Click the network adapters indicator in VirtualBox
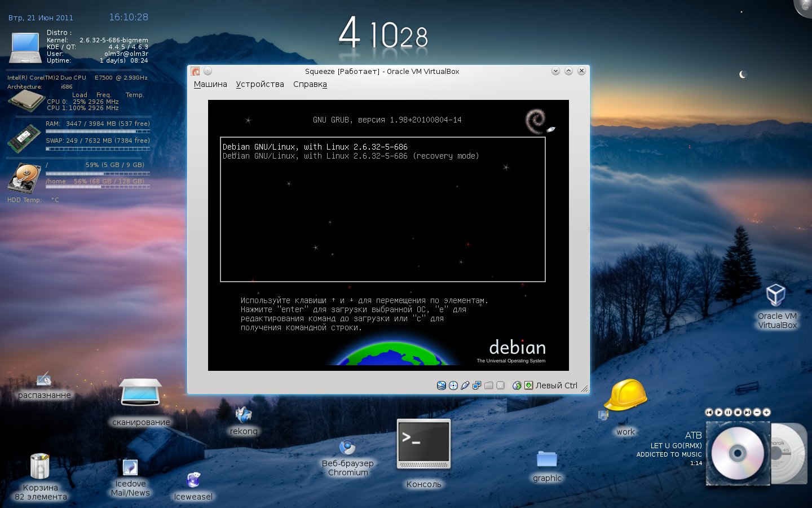 point(477,386)
